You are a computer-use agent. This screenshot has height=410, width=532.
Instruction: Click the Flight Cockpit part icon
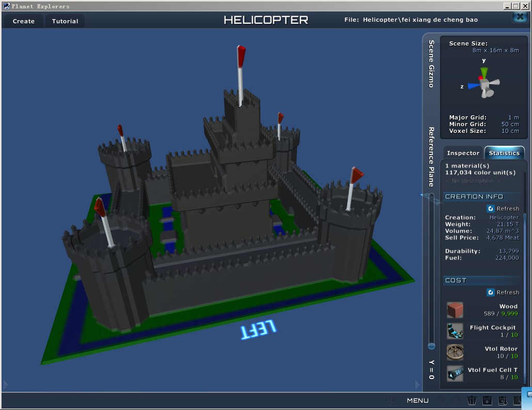point(455,331)
